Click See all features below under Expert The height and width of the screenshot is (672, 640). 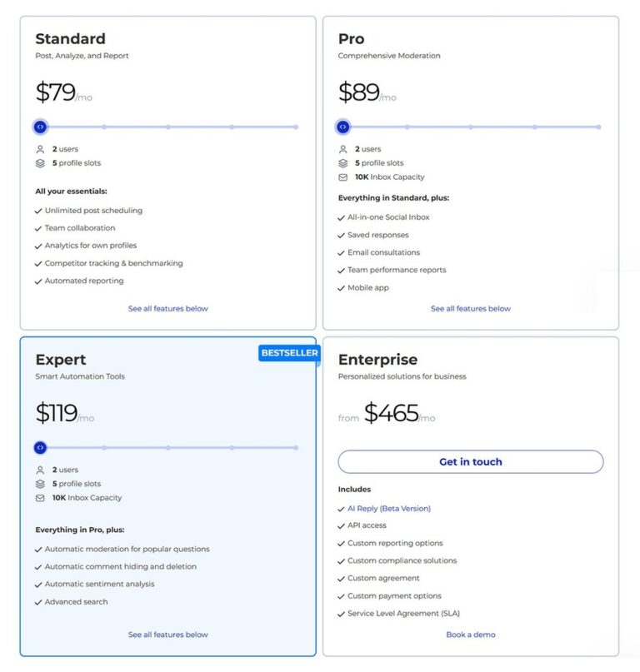tap(167, 634)
